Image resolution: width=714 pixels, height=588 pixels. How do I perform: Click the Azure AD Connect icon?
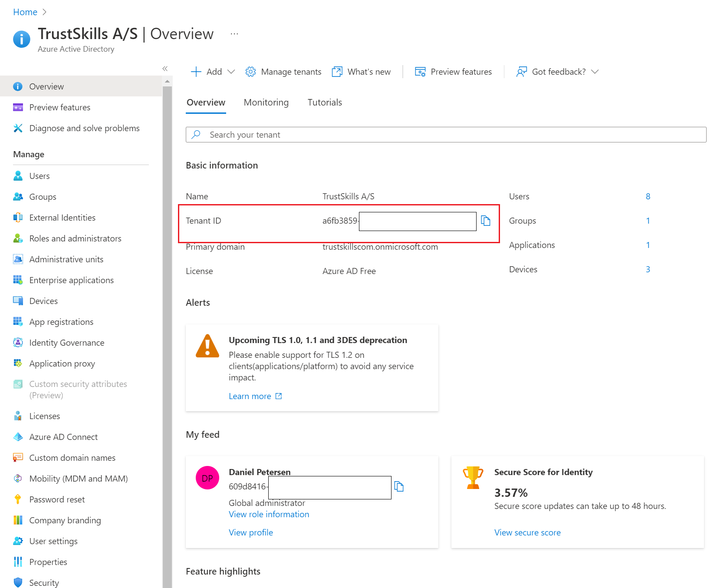click(18, 437)
